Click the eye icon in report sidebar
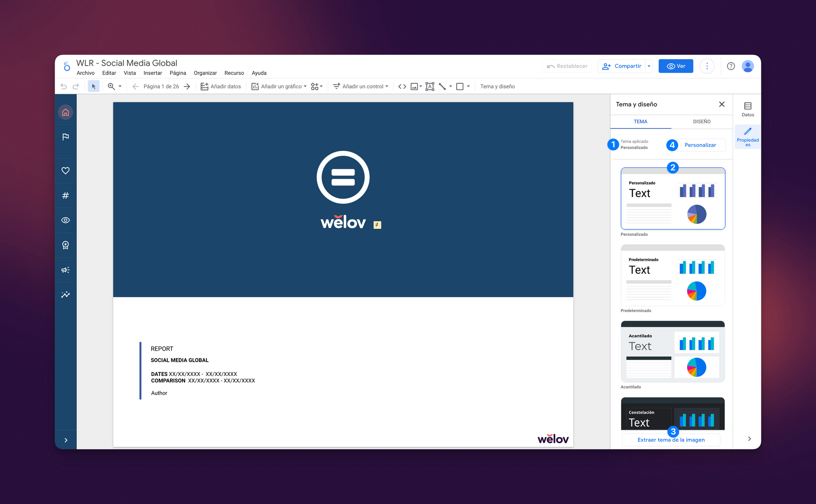Screen dimensions: 816x504 (66, 220)
